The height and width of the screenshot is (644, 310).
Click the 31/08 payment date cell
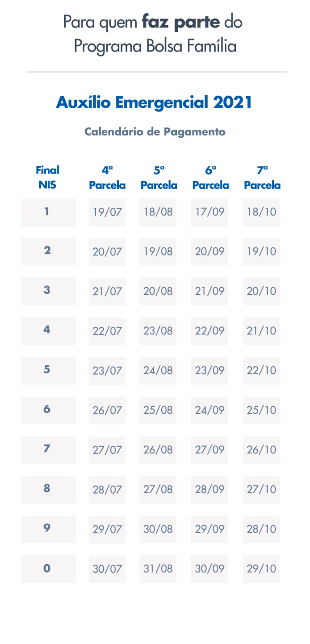click(158, 569)
